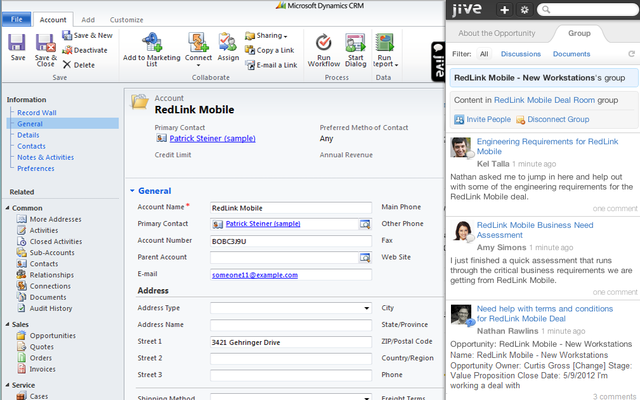The image size is (640, 400).
Task: Open Opportunities in the Sales section
Action: [x=54, y=335]
